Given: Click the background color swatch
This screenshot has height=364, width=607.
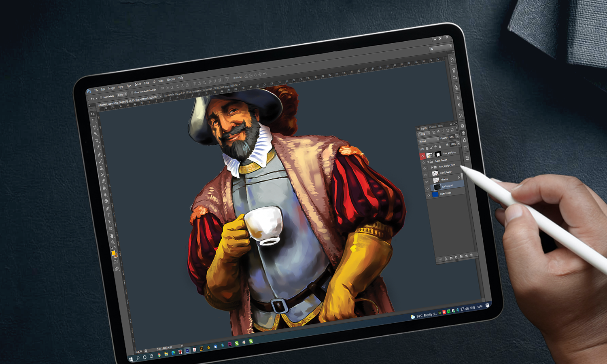Looking at the screenshot, I should pyautogui.click(x=117, y=256).
